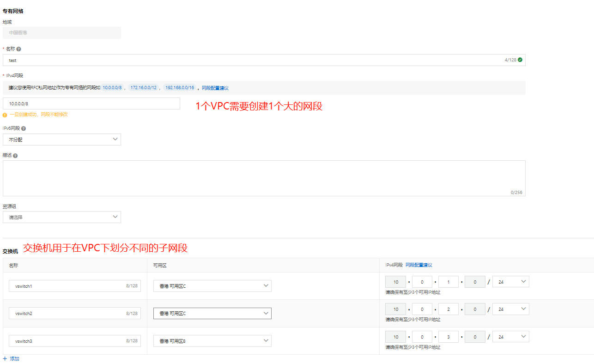Screen dimensions: 594x364
Task: Open the 资源组 请选择 dropdown
Action: pos(62,217)
